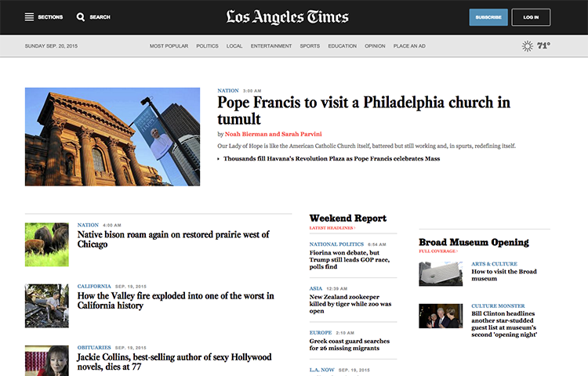Open Bill Clinton headlines guest list story

pyautogui.click(x=504, y=324)
